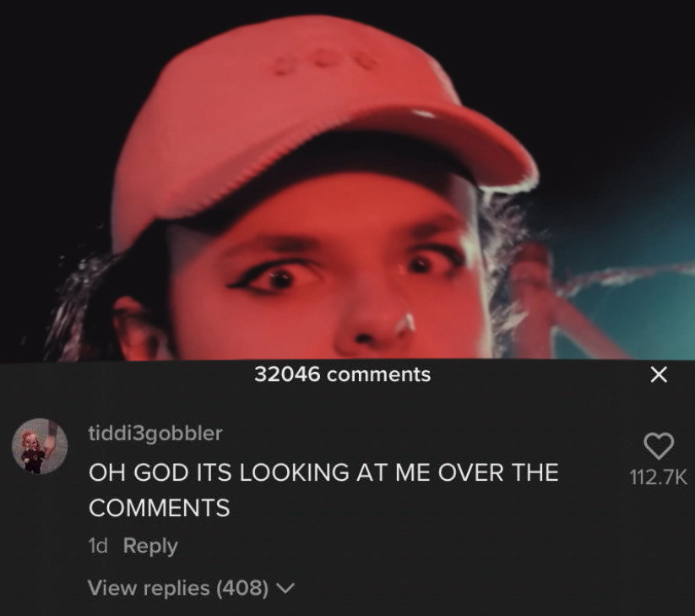Tap the nose ring in the video
This screenshot has height=616, width=695.
405,323
